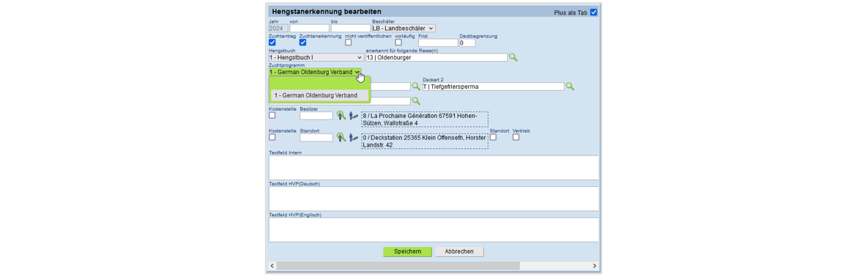The width and height of the screenshot is (868, 278).
Task: Click the Speichern button
Action: [x=407, y=252]
